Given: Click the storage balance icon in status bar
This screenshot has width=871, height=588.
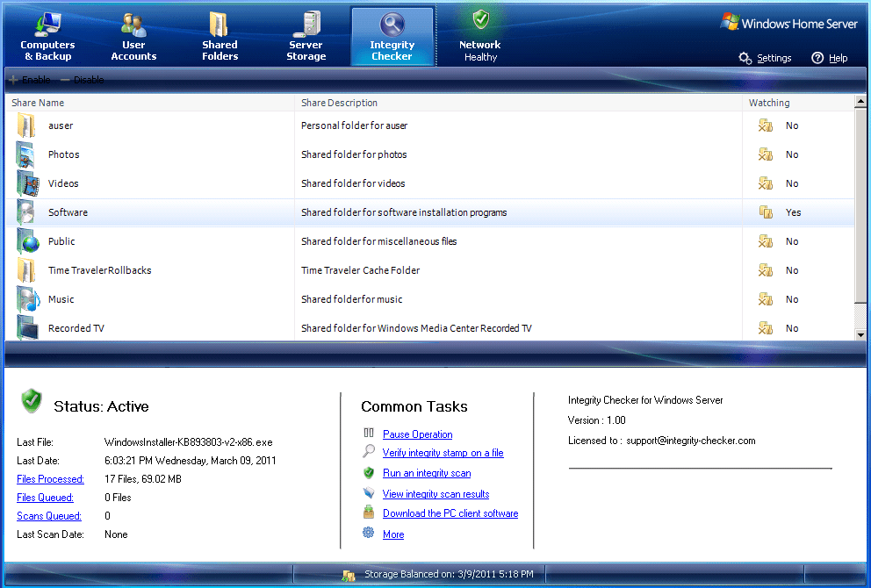Looking at the screenshot, I should point(349,574).
